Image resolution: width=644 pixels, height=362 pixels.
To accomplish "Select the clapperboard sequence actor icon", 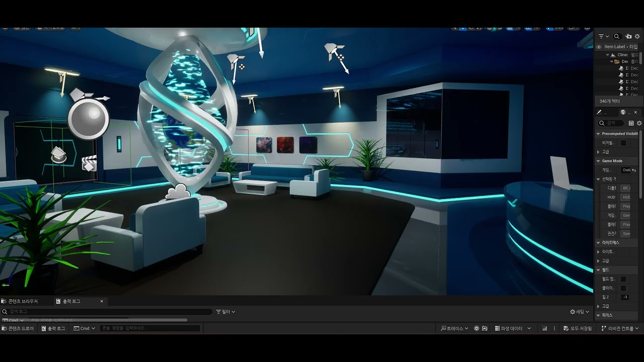I will click(89, 163).
